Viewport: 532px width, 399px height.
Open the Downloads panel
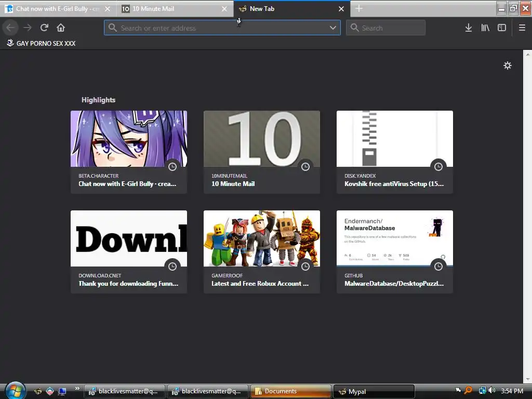click(x=468, y=28)
